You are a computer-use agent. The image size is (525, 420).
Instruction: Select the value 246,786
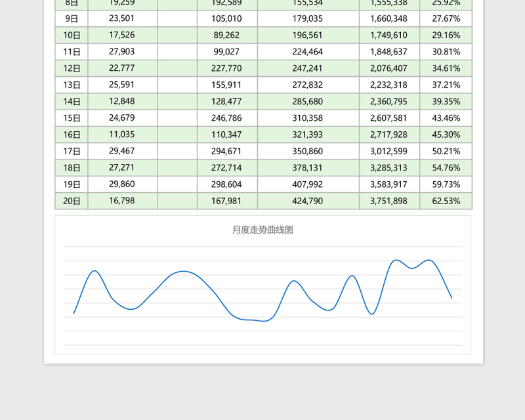[x=227, y=118]
